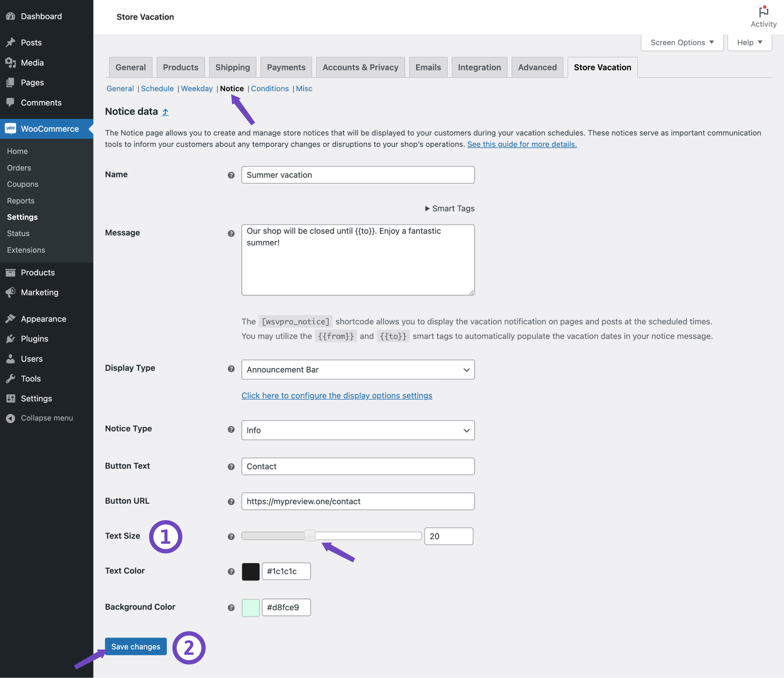Click the Save changes button
Screen dimensions: 784x678
pyautogui.click(x=135, y=647)
